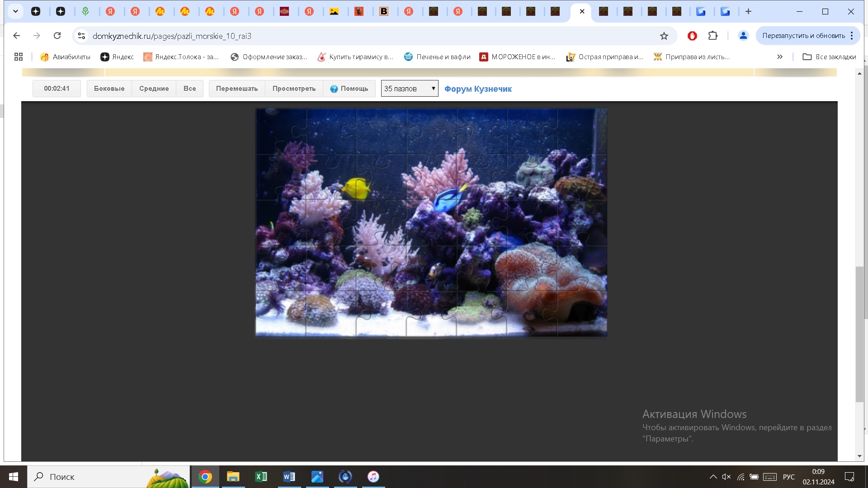Switch to the tab with green leaf icon
The width and height of the screenshot is (868, 488).
(85, 11)
